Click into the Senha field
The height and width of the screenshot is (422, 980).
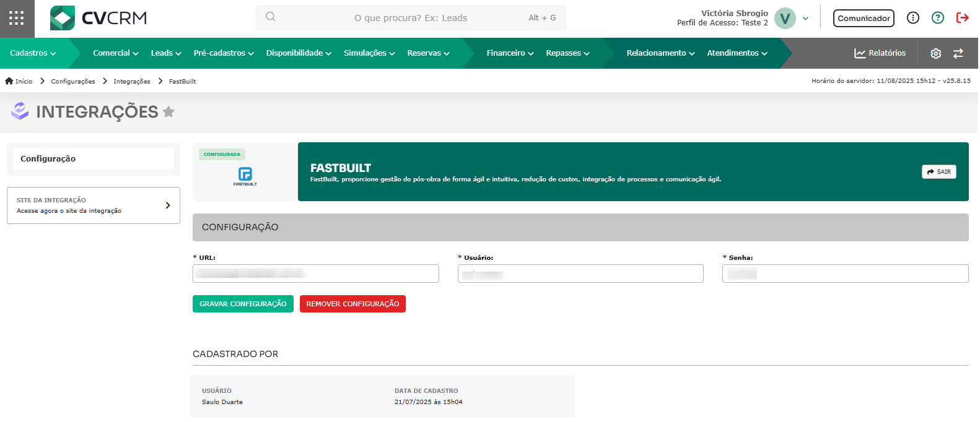846,273
